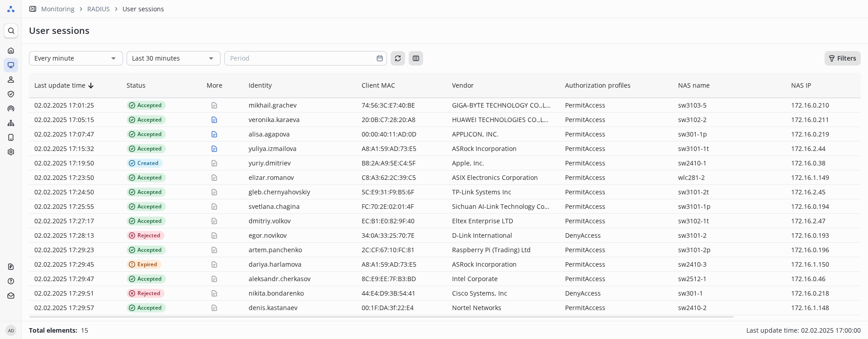Toggle the sidebar panel expand icon
This screenshot has height=339, width=868.
coord(33,9)
